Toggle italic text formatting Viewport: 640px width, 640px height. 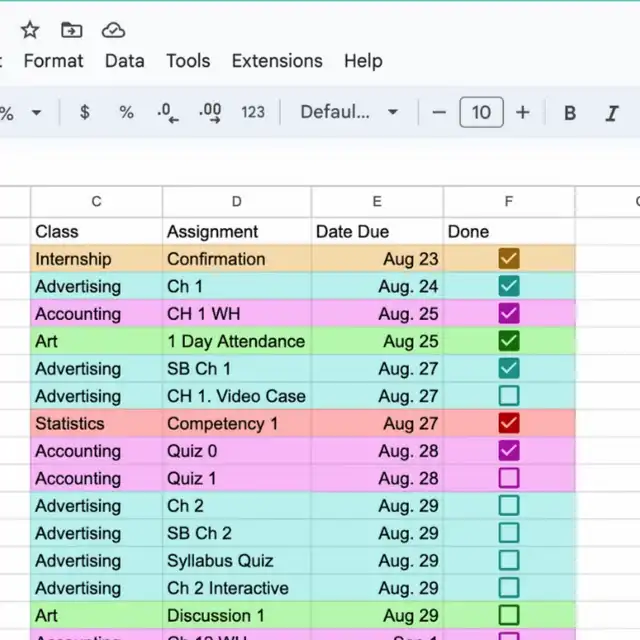tap(612, 113)
